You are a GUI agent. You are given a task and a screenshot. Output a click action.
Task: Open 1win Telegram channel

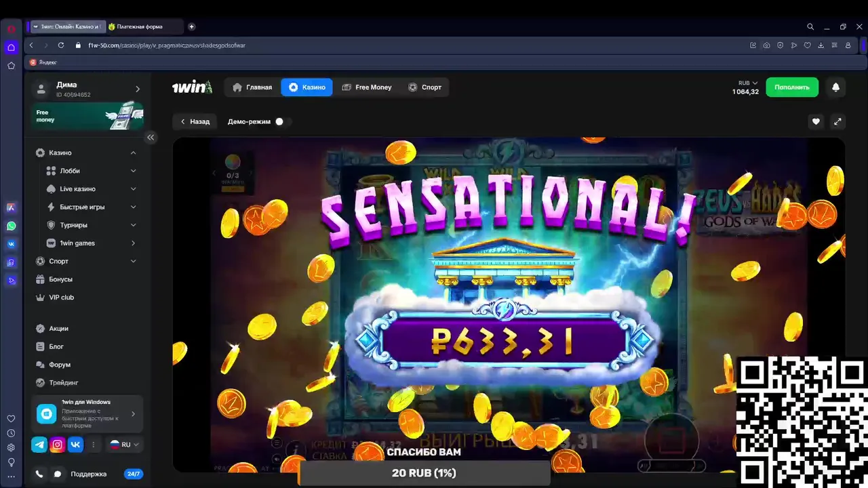pos(40,445)
